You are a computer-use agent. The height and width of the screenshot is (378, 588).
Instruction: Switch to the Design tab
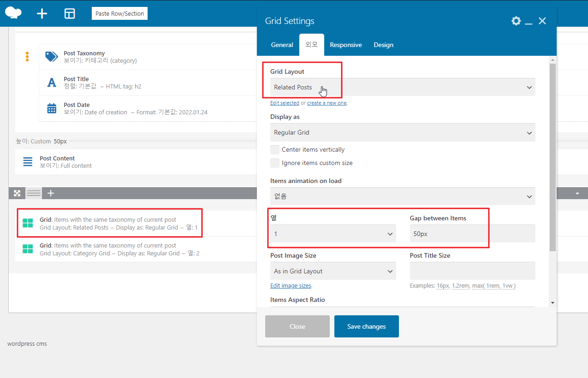[x=383, y=45]
